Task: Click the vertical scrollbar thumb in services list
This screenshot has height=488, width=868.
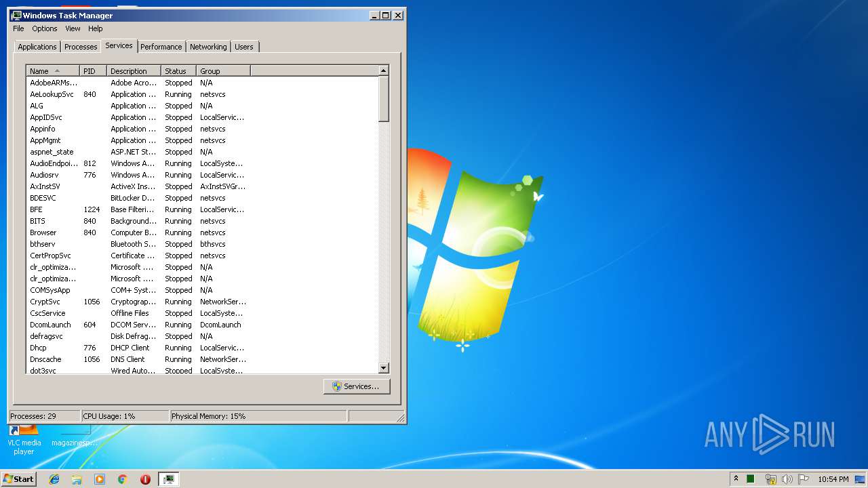Action: tap(384, 99)
